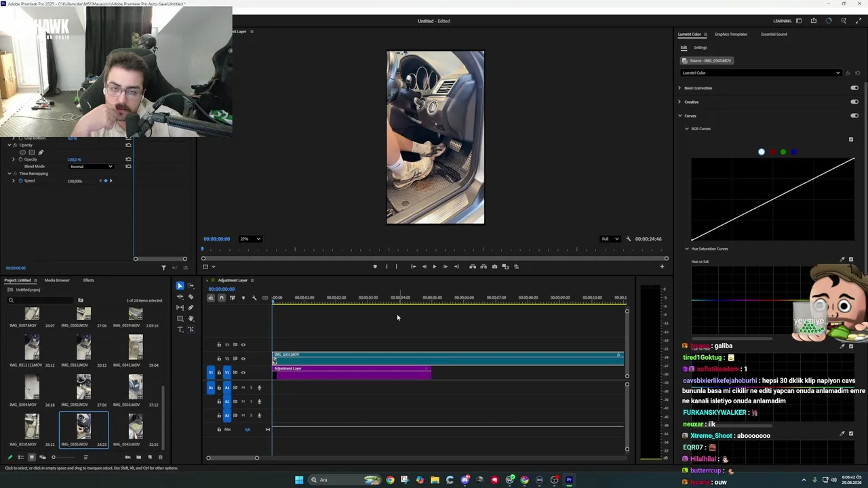Open the Workspaces layout icon
Screen dimensions: 868x488
(x=799, y=21)
